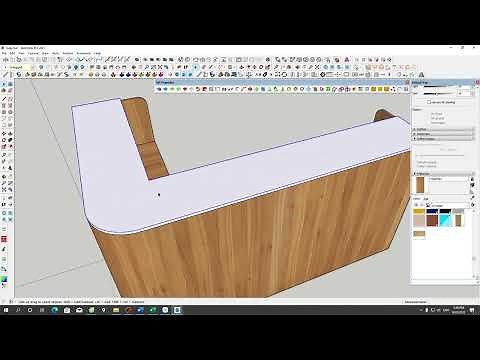Image resolution: width=480 pixels, height=360 pixels.
Task: Toggle Use sun for shading checkbox
Action: click(429, 102)
